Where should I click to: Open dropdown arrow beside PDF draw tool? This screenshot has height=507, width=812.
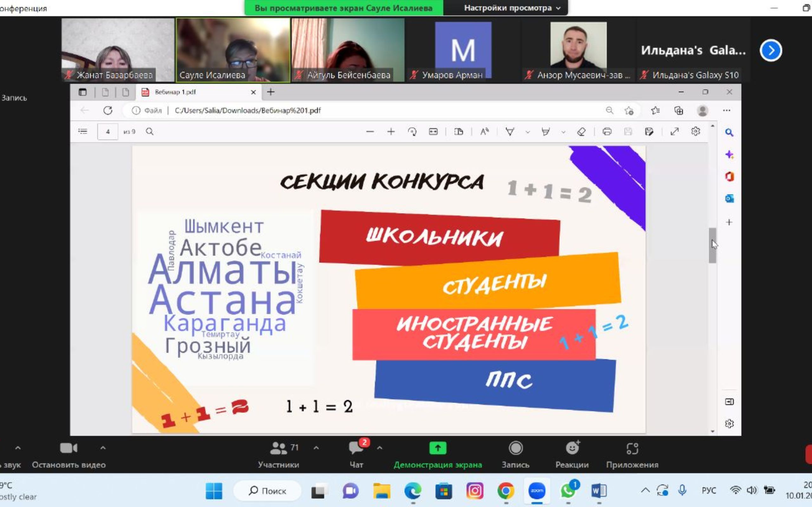527,132
